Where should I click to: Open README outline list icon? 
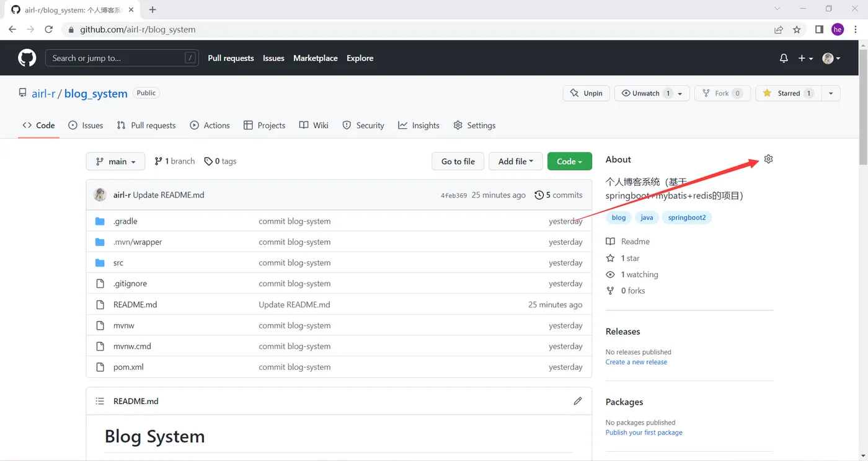(x=100, y=401)
